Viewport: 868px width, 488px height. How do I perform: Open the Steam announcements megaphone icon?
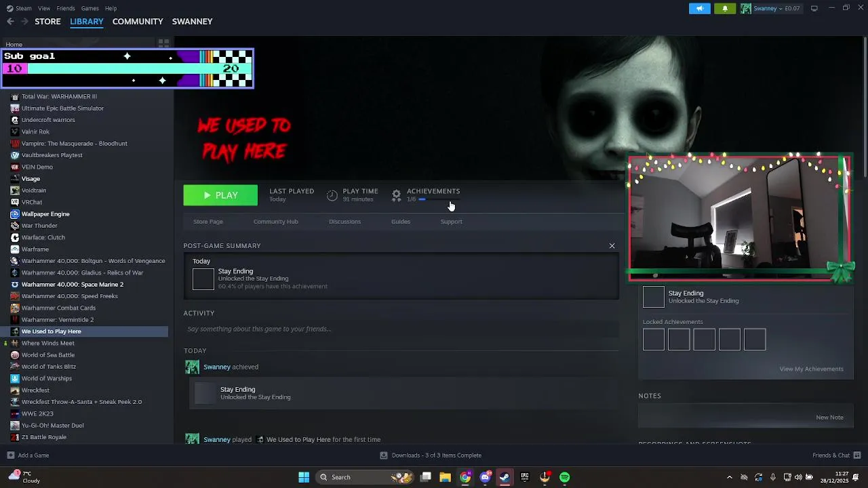700,8
